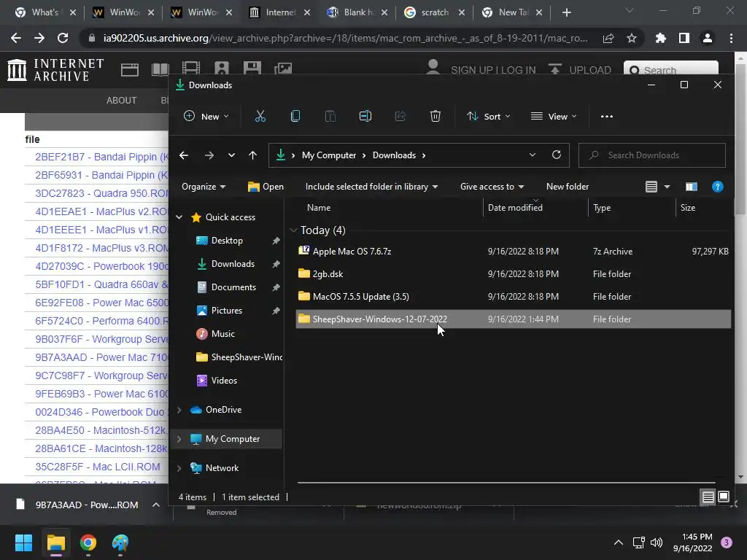Image resolution: width=747 pixels, height=560 pixels.
Task: Expand the address bar history dropdown
Action: (533, 155)
